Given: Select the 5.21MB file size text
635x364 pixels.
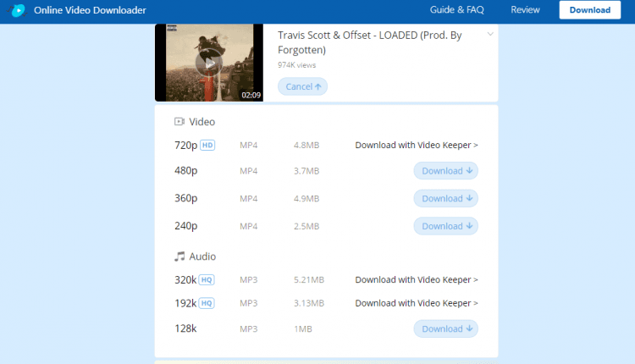Looking at the screenshot, I should click(x=309, y=280).
